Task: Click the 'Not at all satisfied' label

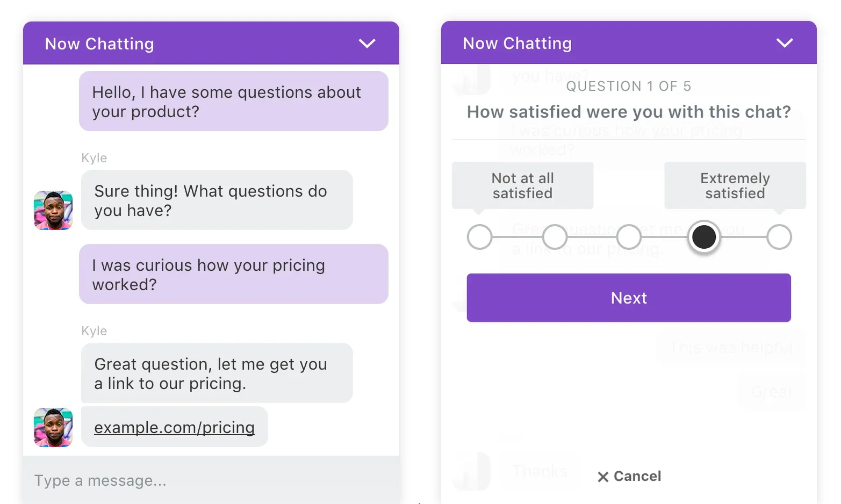Action: [x=522, y=185]
